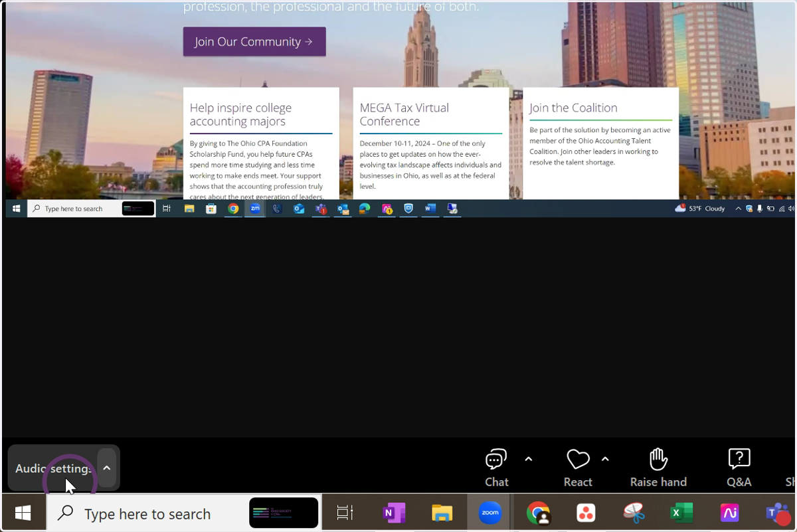Open Task View on local taskbar

point(344,513)
